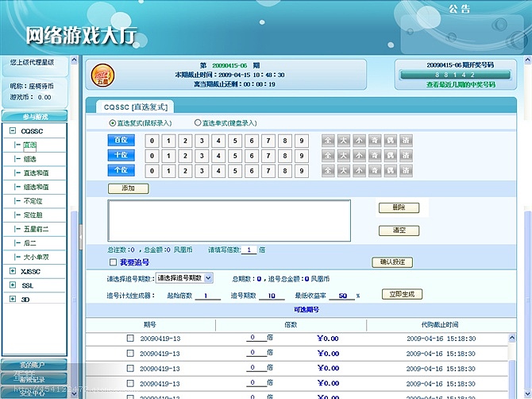Select 大 for the 百位 row
The height and width of the screenshot is (399, 532).
coord(343,141)
